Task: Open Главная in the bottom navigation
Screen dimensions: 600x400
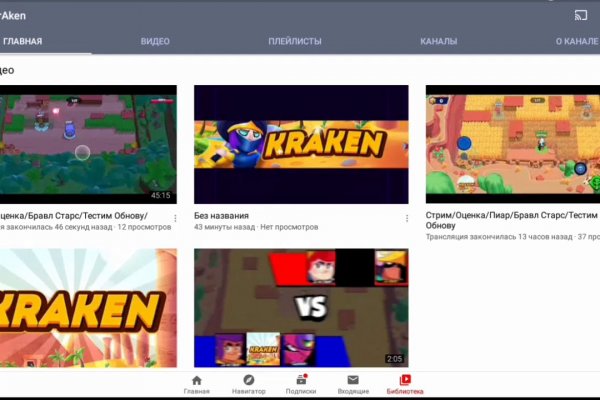Action: click(x=196, y=384)
